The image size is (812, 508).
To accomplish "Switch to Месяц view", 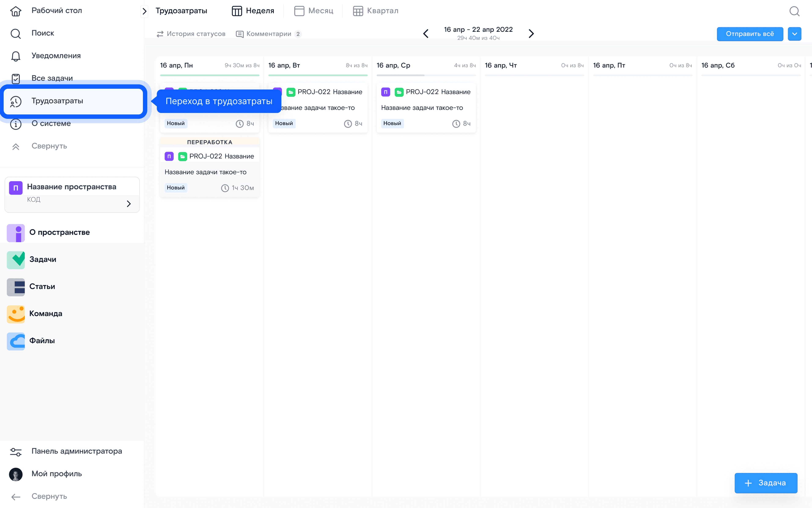I will (x=313, y=11).
